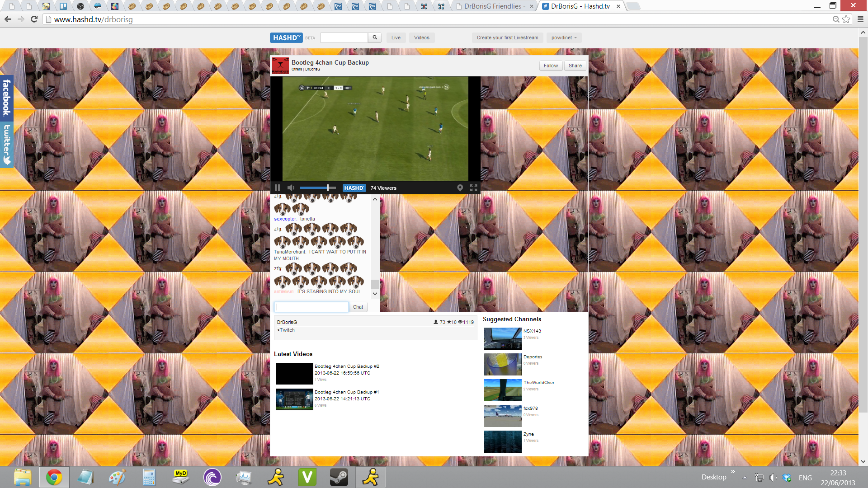Image resolution: width=868 pixels, height=488 pixels.
Task: Open Calculator from the taskbar
Action: (149, 477)
